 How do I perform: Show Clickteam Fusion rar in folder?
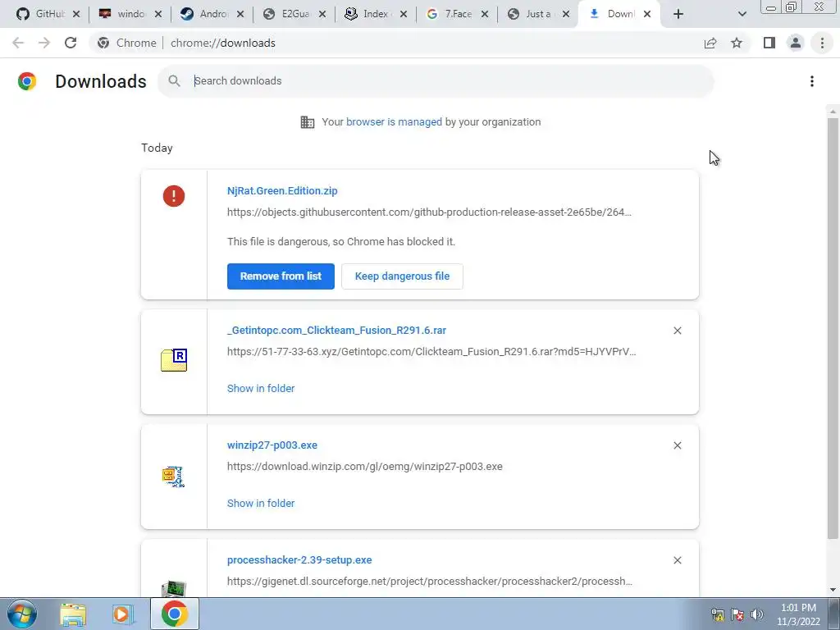[261, 388]
